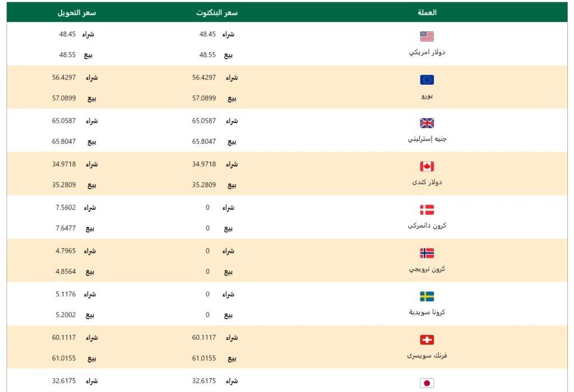Click the Sweden flag icon
The height and width of the screenshot is (392, 574).
click(x=427, y=296)
